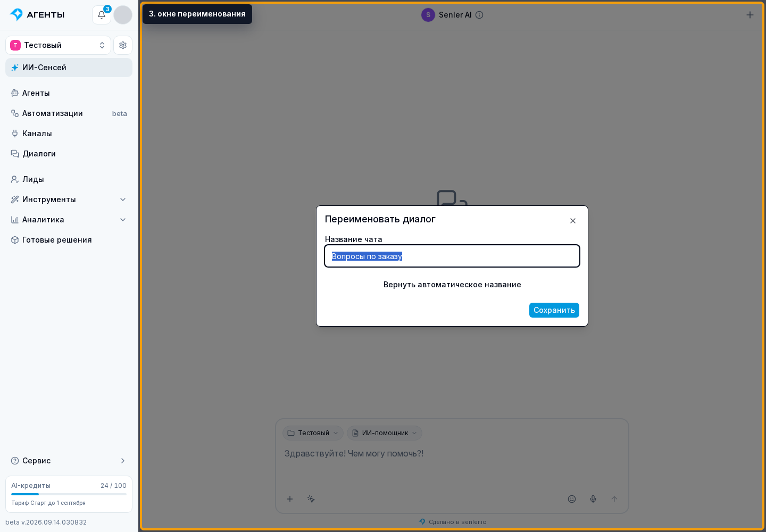Screen dimensions: 766x532
Task: Click the send arrow icon
Action: pos(614,499)
